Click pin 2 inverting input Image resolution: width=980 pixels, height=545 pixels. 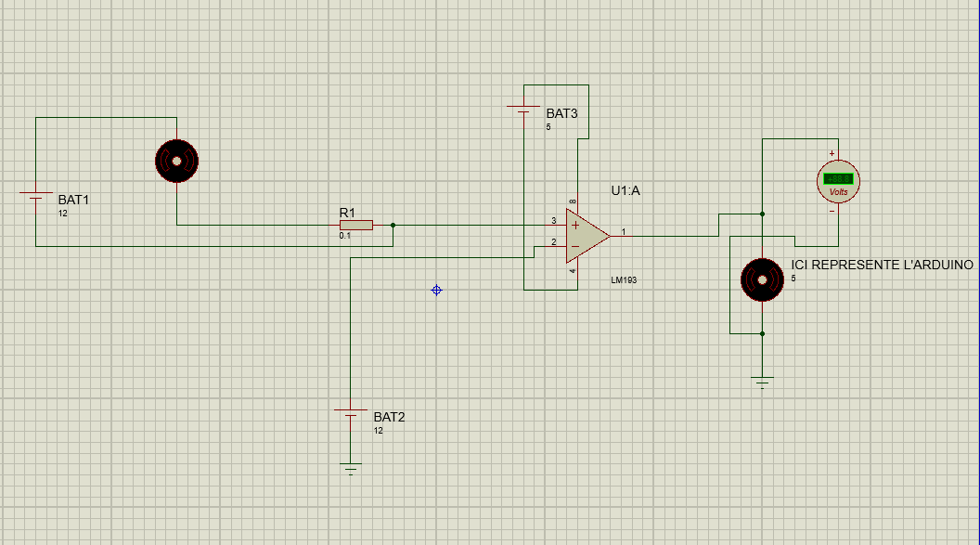coord(554,242)
